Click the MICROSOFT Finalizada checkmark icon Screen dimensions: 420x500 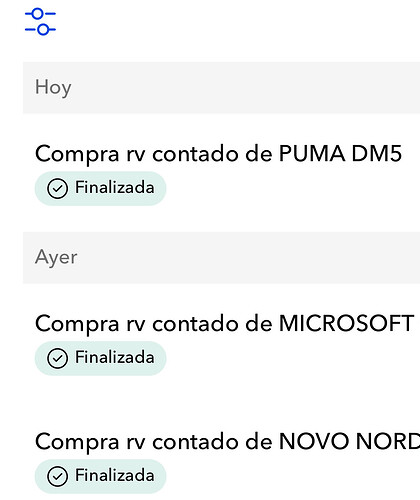point(57,359)
